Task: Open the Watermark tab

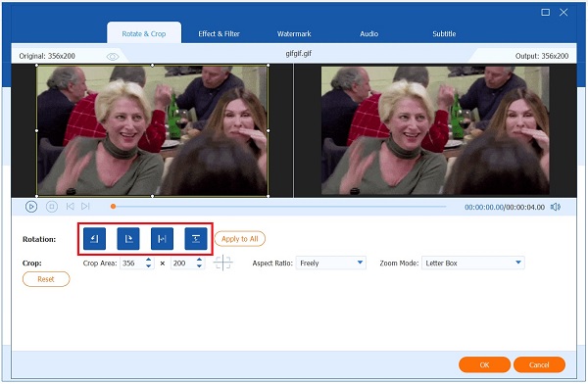Action: coord(294,33)
